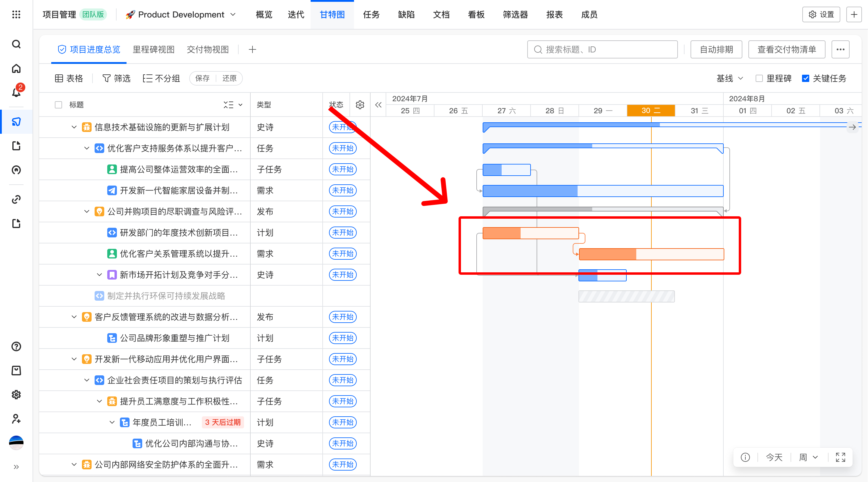The height and width of the screenshot is (482, 868).
Task: Open column settings gear in table header
Action: (360, 105)
